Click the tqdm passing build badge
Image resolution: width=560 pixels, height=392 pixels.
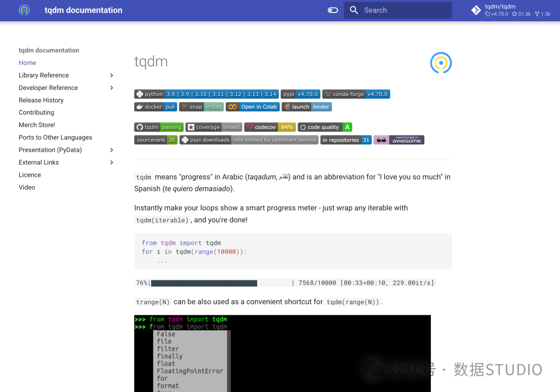click(x=159, y=127)
